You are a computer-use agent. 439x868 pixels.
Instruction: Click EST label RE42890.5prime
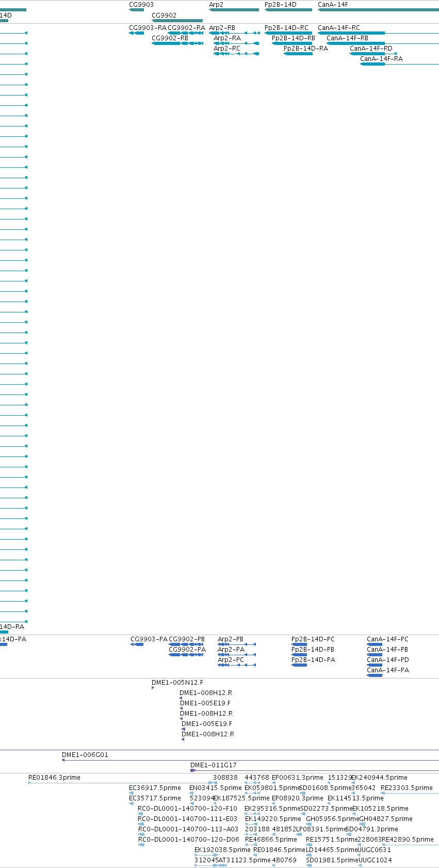pos(408,840)
